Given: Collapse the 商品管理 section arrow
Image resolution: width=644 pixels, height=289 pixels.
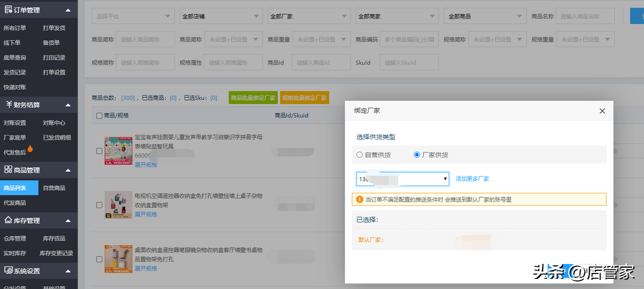Looking at the screenshot, I should [68, 170].
